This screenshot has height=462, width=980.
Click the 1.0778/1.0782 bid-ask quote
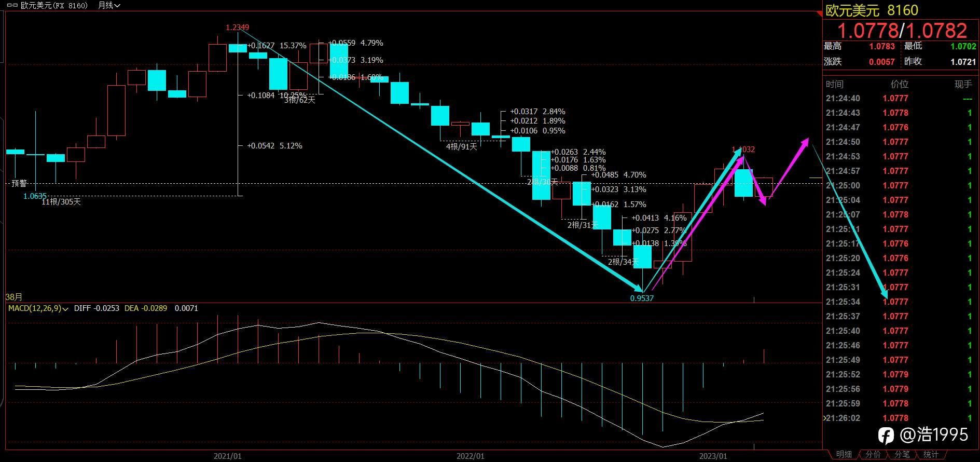pyautogui.click(x=902, y=31)
